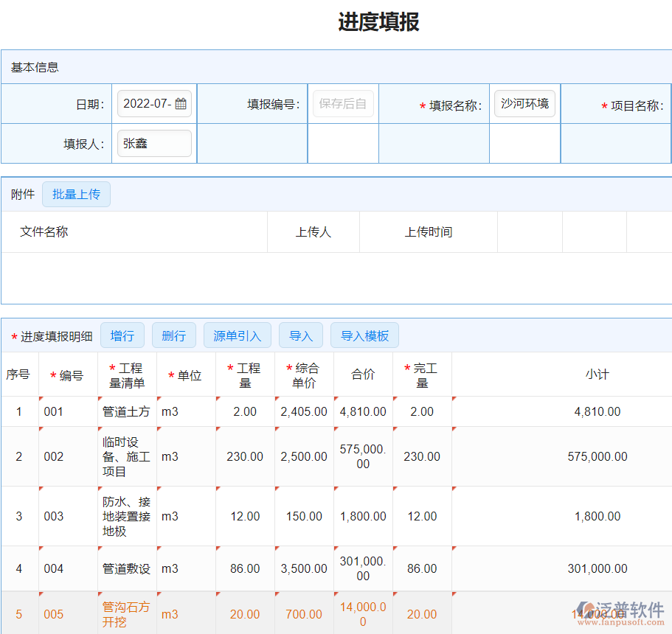Edit the 填报名称 field showing 沙河环境
672x634 pixels.
point(524,103)
